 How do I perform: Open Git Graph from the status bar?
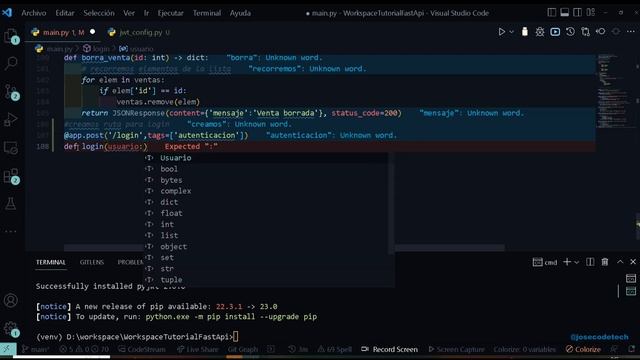(243, 349)
